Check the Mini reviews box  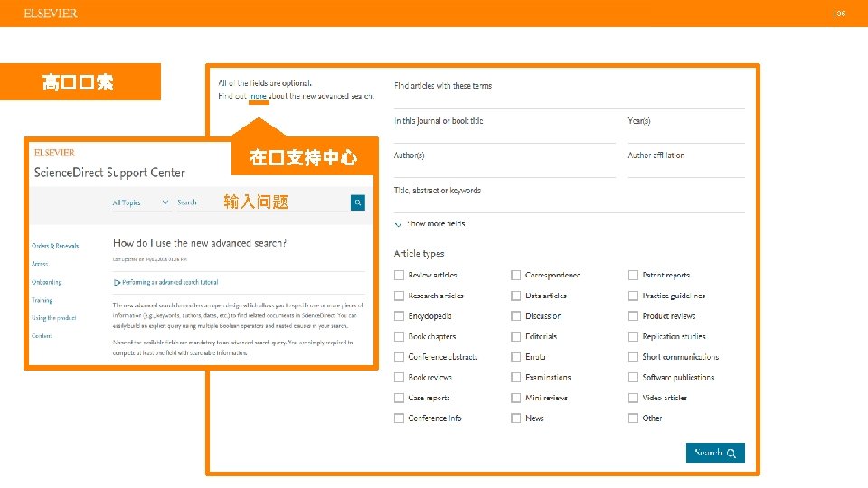point(516,398)
